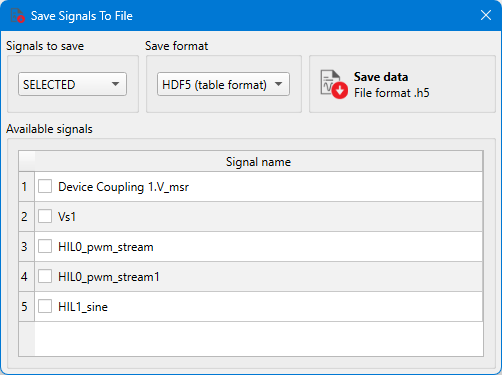Close the Save Signals To File dialog
Image resolution: width=502 pixels, height=375 pixels.
[x=486, y=15]
